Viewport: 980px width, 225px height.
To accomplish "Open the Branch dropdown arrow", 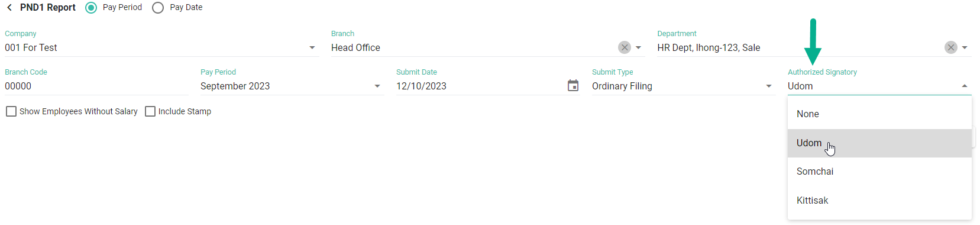I will click(638, 47).
